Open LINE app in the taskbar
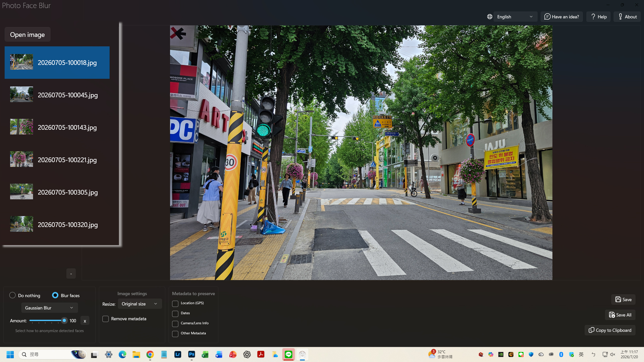Screen dimensions: 644x362 pyautogui.click(x=288, y=354)
